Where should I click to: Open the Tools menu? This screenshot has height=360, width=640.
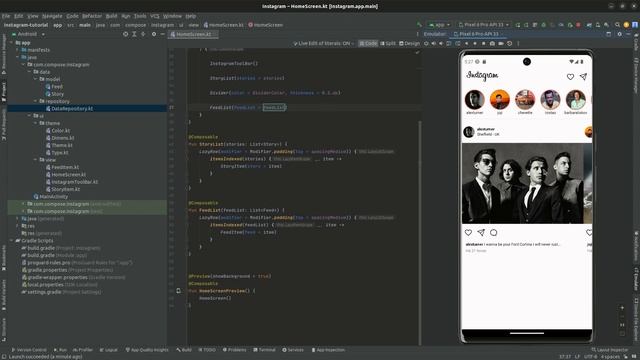(x=140, y=16)
